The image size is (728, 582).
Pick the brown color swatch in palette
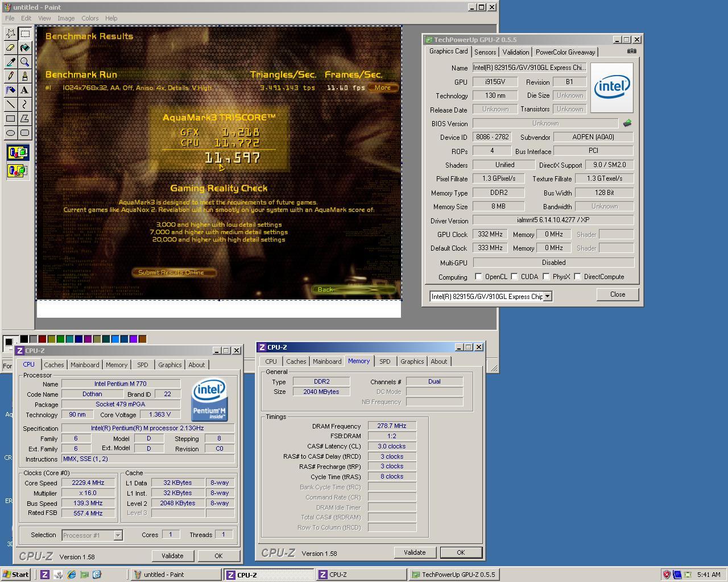[x=142, y=339]
